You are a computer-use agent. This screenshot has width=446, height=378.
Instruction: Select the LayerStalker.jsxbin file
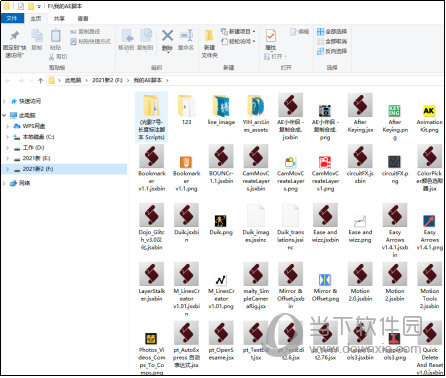click(152, 283)
